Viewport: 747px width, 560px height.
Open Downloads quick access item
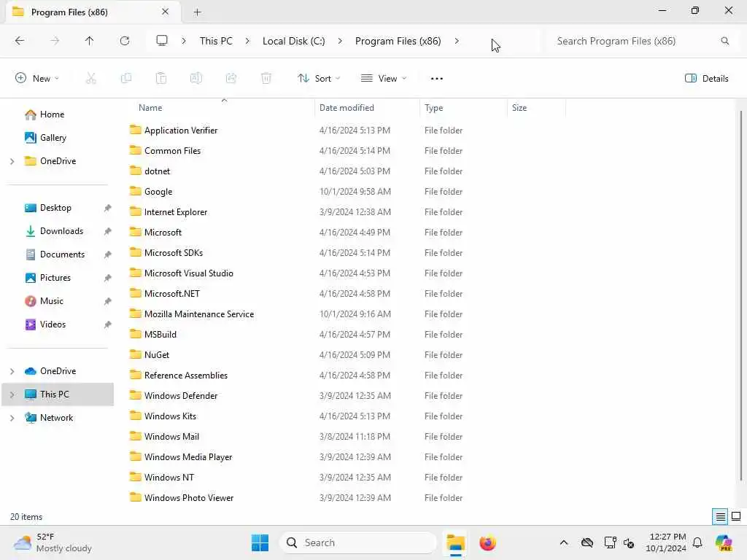tap(61, 231)
